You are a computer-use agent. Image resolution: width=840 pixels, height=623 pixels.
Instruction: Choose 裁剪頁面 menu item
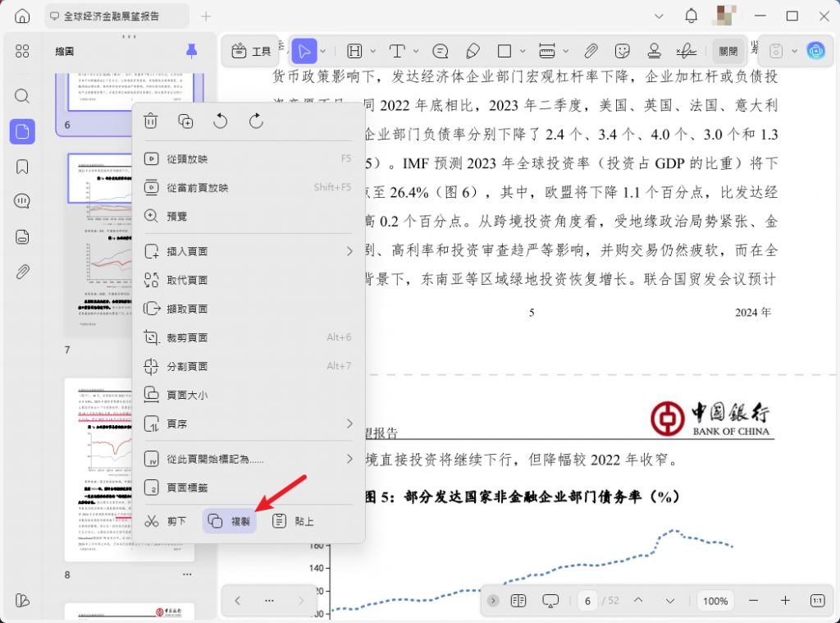coord(248,337)
